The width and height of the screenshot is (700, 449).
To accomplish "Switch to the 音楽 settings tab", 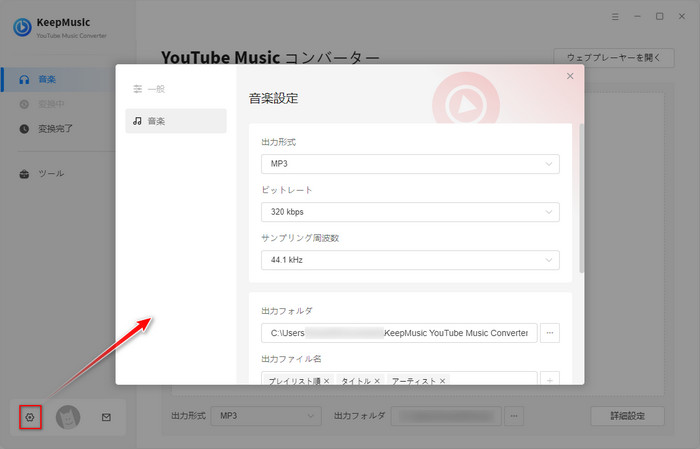I will pyautogui.click(x=176, y=121).
